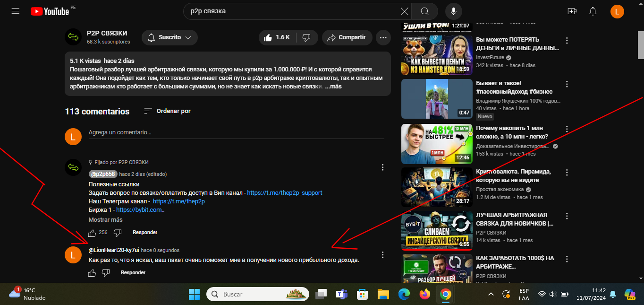Expand pinned comment with Mostrar más
Image resolution: width=644 pixels, height=305 pixels.
[x=105, y=220]
